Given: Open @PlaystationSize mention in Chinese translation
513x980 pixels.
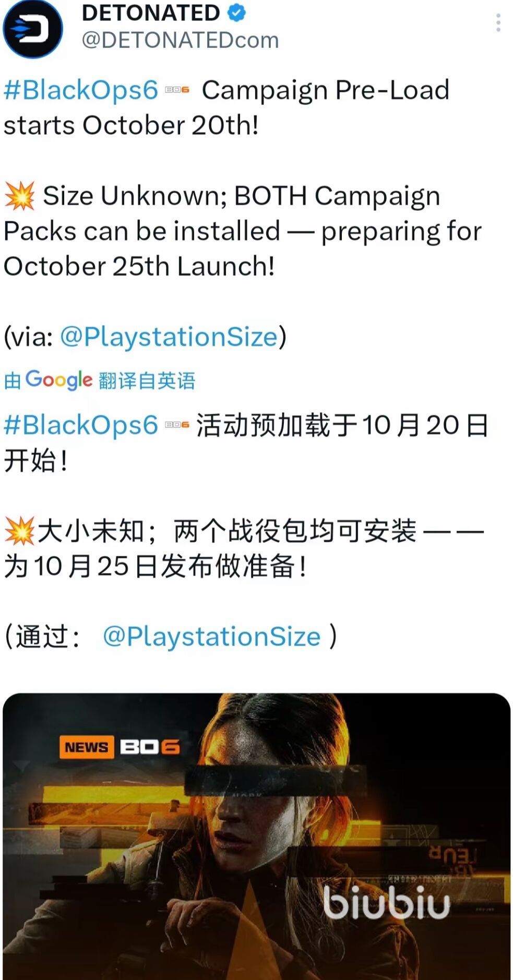Looking at the screenshot, I should click(212, 637).
